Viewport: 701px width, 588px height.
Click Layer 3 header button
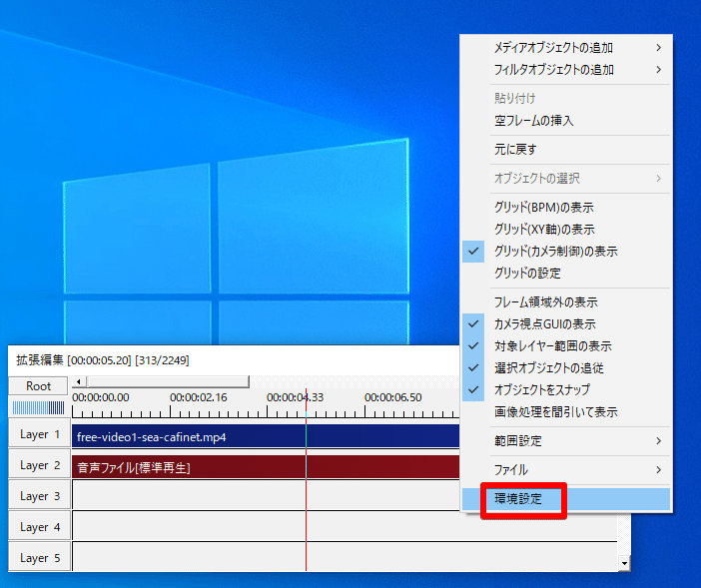tap(39, 495)
